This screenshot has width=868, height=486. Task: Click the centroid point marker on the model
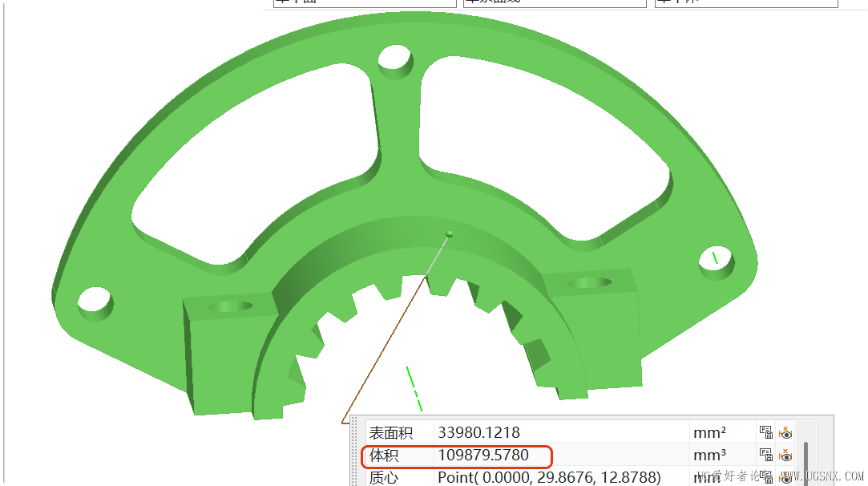click(x=450, y=234)
